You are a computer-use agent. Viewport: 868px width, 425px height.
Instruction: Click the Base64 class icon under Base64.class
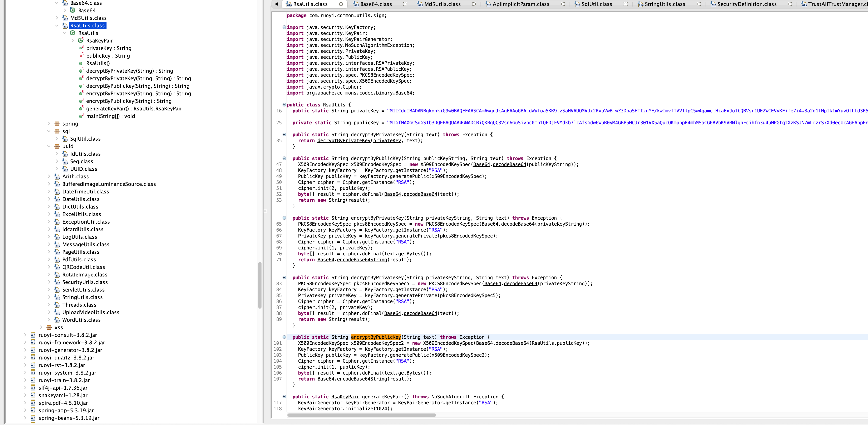[x=73, y=11]
